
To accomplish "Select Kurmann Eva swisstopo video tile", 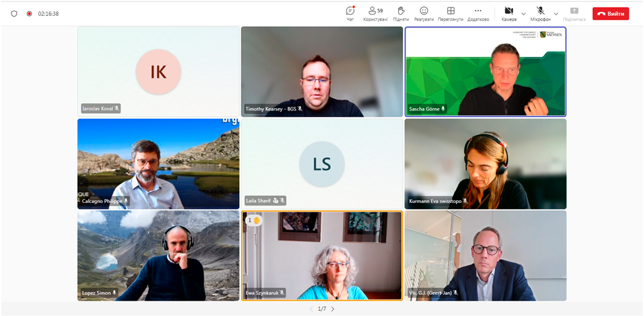I will [486, 164].
